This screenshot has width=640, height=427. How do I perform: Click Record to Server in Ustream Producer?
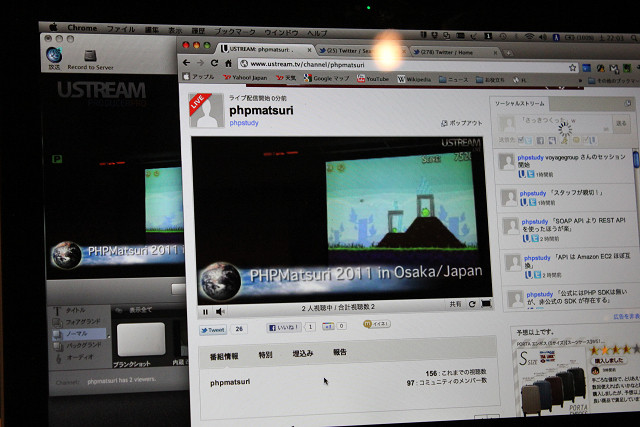pyautogui.click(x=90, y=60)
